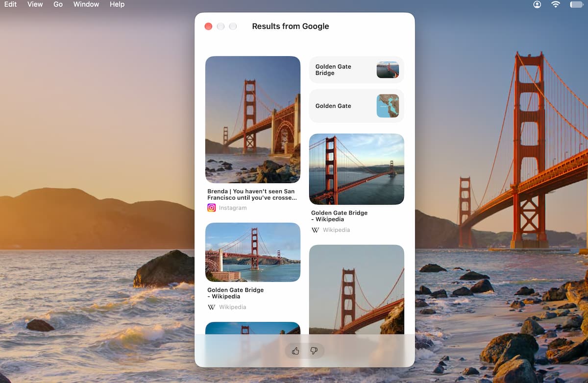Open the Wi-Fi status icon in the menu bar

556,4
